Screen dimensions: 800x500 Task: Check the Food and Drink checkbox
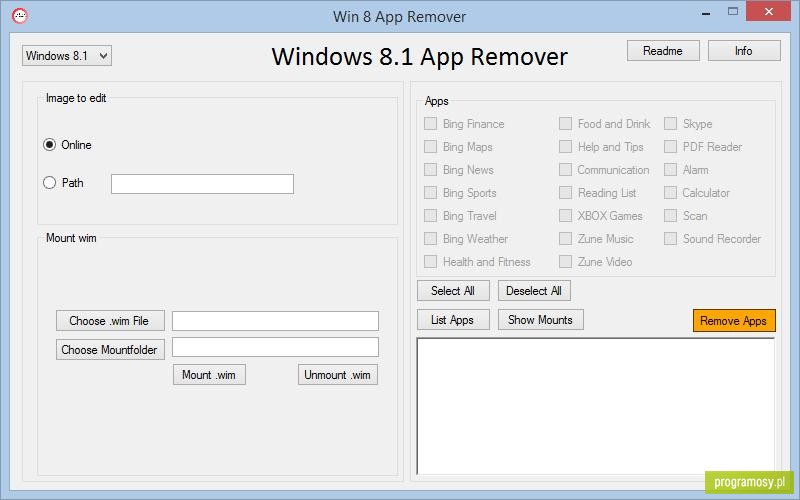565,123
